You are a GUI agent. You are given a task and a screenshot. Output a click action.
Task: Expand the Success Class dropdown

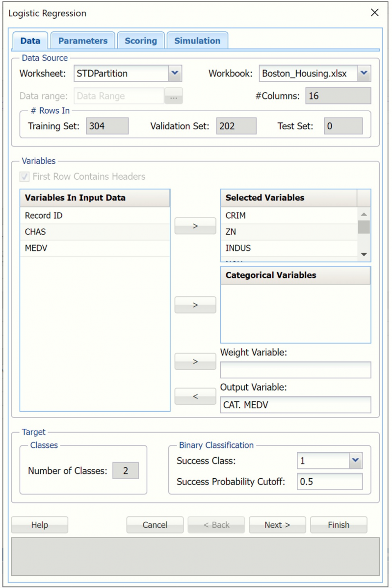click(x=355, y=461)
